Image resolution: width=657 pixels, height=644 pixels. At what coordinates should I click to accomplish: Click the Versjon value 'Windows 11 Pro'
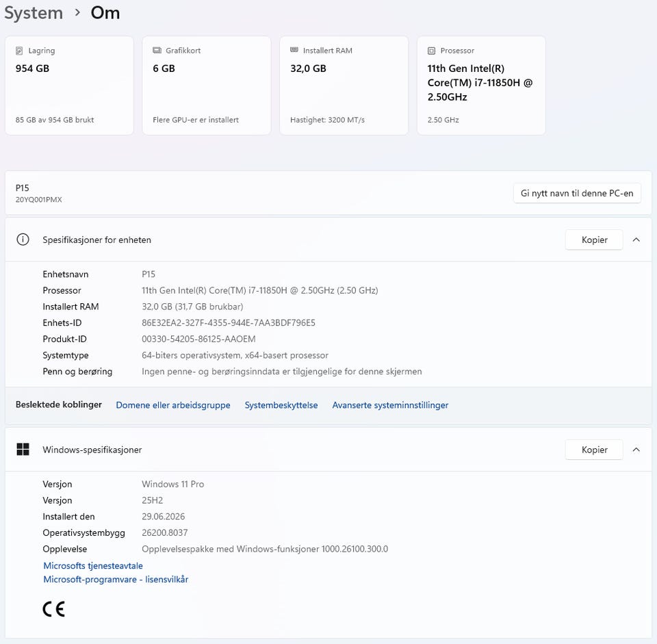tap(172, 485)
